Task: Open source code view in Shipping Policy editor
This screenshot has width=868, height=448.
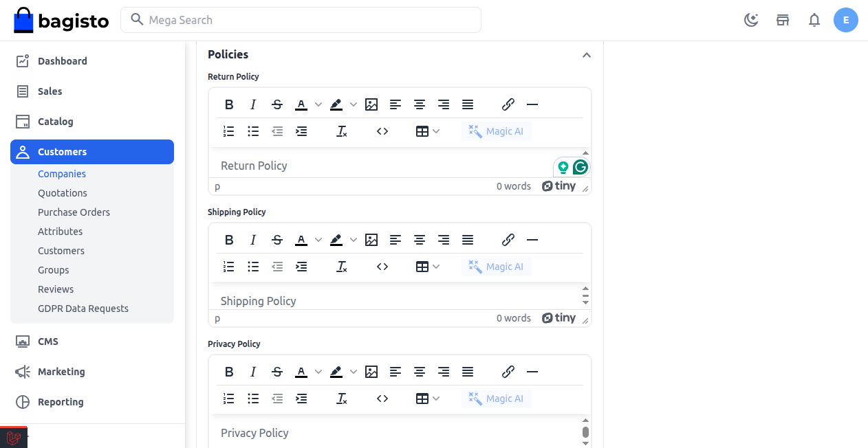Action: coord(382,267)
